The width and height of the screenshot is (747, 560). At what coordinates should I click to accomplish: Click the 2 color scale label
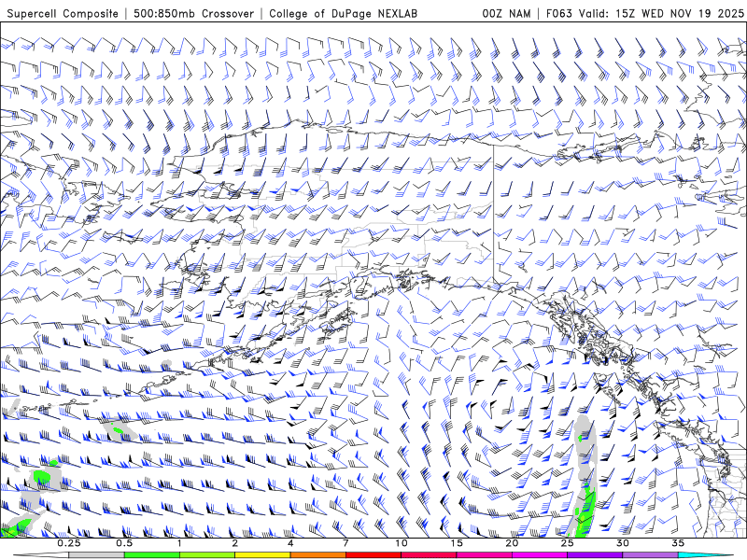pos(235,543)
